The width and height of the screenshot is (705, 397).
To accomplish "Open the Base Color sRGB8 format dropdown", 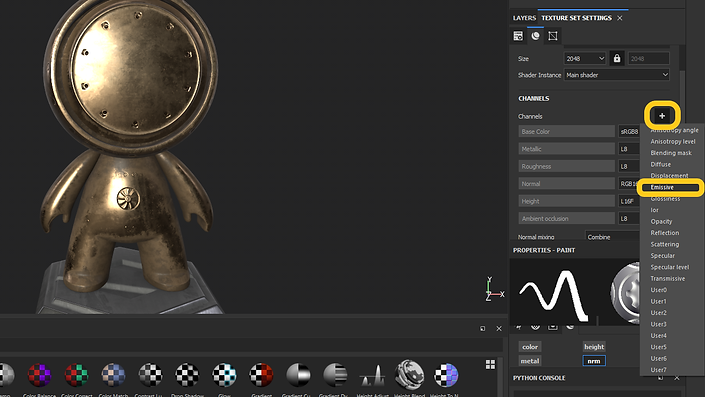I will [629, 131].
